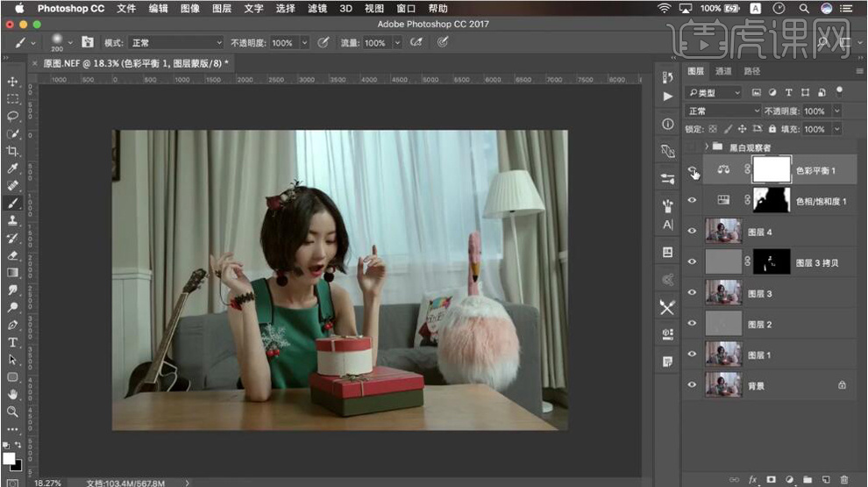Toggle visibility of 图层 4
This screenshot has height=487, width=868.
tap(693, 232)
